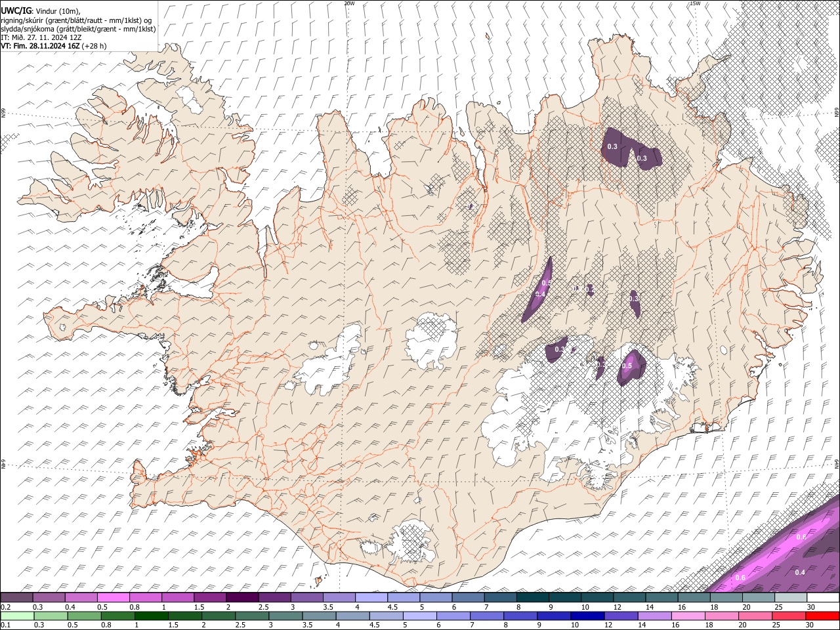Image resolution: width=840 pixels, height=630 pixels.
Task: Click the 0.4 value in the offshore purple band
Action: click(800, 572)
